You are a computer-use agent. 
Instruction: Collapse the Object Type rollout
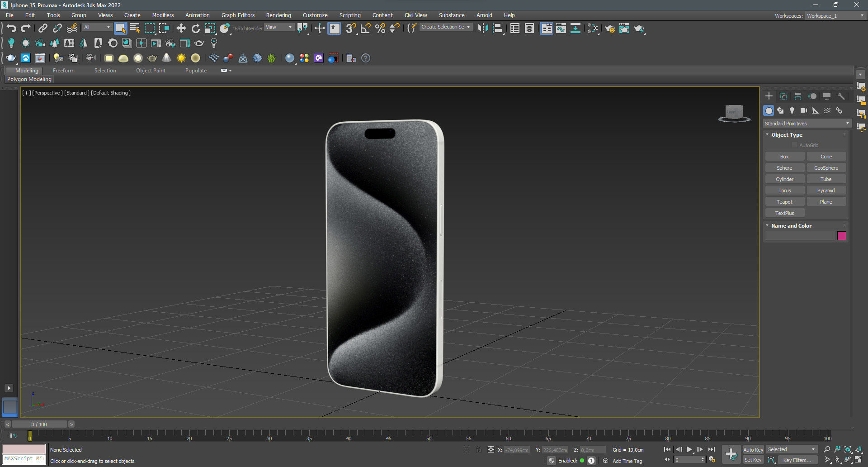tap(787, 135)
